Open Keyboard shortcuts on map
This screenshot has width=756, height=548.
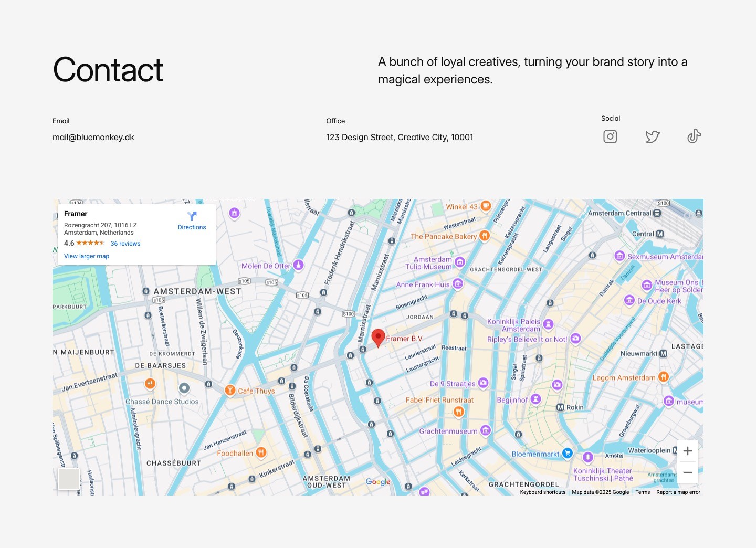click(x=543, y=492)
